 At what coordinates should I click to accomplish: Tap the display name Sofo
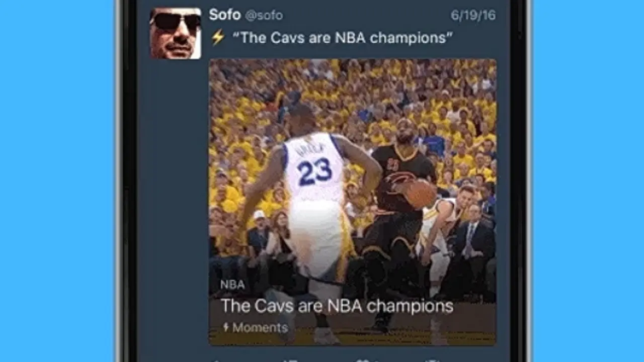coord(224,15)
